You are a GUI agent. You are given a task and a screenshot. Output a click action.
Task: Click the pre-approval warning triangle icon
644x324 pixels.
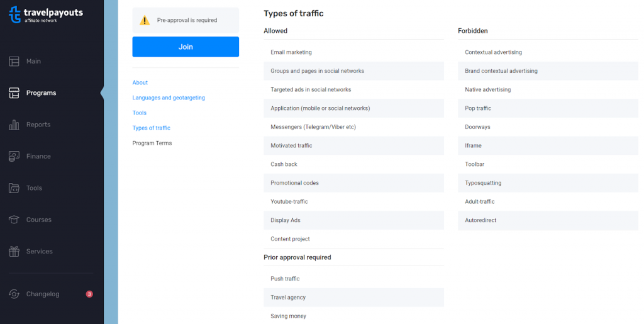145,20
